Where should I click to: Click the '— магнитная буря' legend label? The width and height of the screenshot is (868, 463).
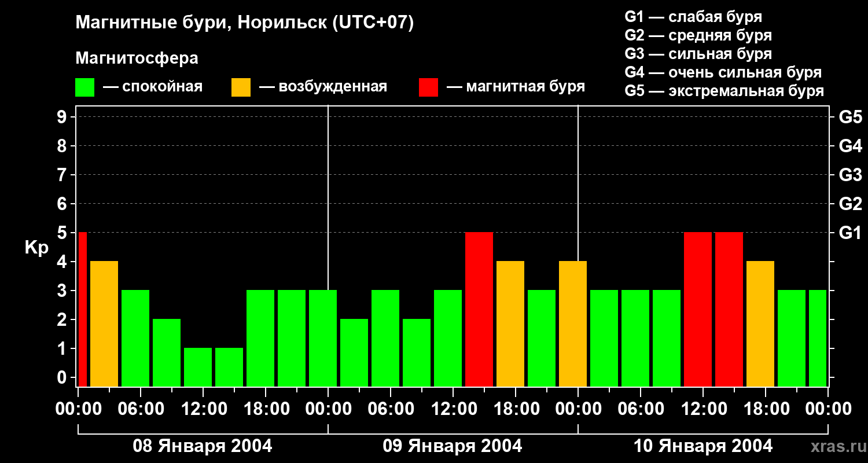click(x=516, y=87)
